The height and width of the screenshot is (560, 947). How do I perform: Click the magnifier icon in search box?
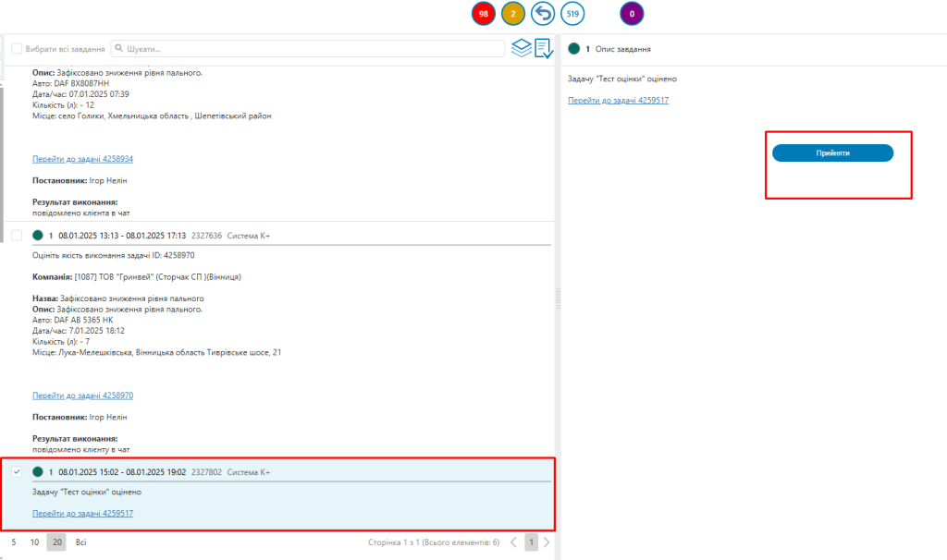(x=119, y=48)
